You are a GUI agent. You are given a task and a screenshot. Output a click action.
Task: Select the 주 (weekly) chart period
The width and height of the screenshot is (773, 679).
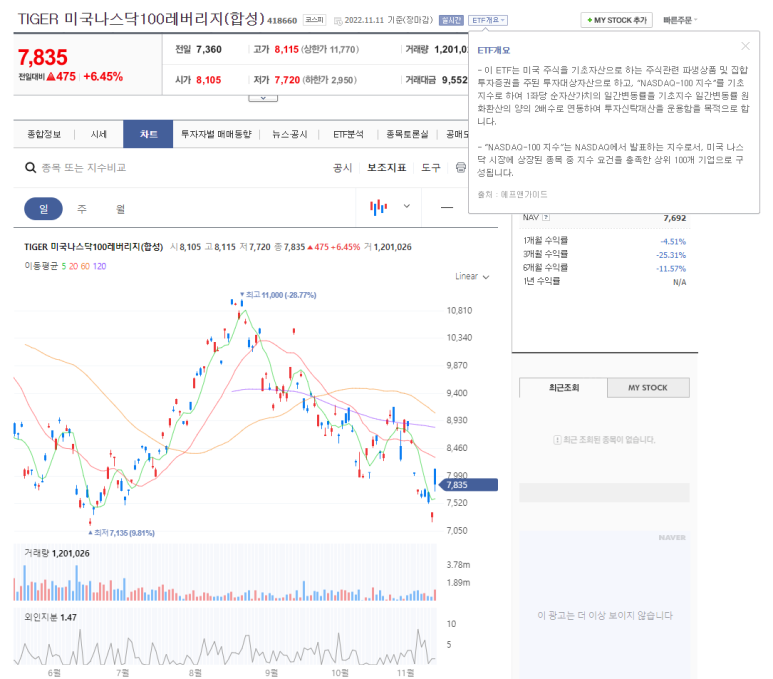point(82,209)
